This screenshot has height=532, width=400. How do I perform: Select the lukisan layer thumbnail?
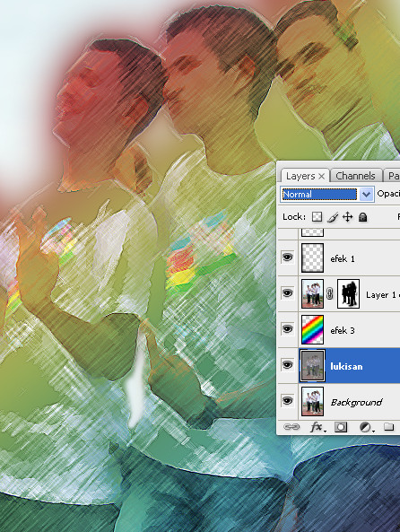point(312,366)
